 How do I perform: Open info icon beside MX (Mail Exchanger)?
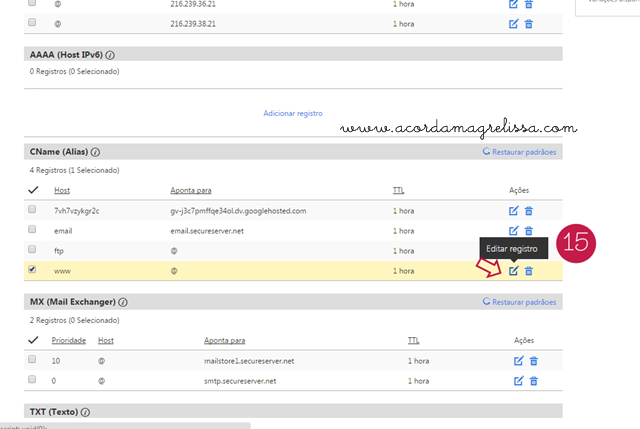coord(123,302)
